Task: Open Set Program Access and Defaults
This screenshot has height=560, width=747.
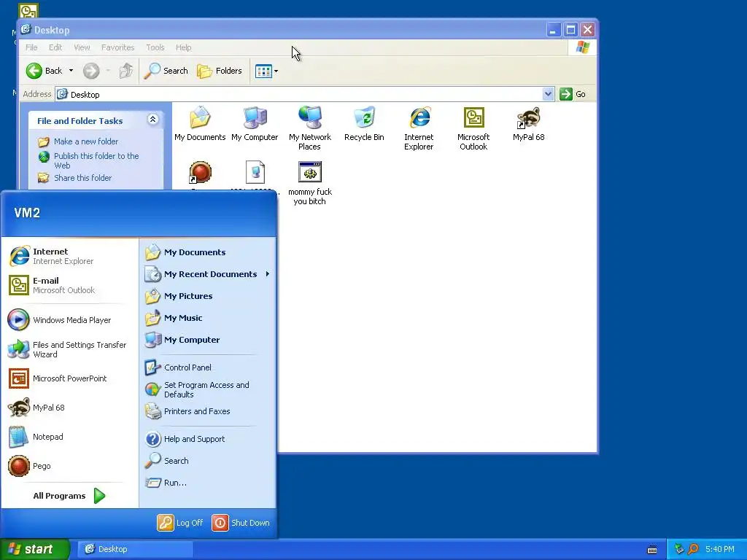Action: tap(208, 389)
